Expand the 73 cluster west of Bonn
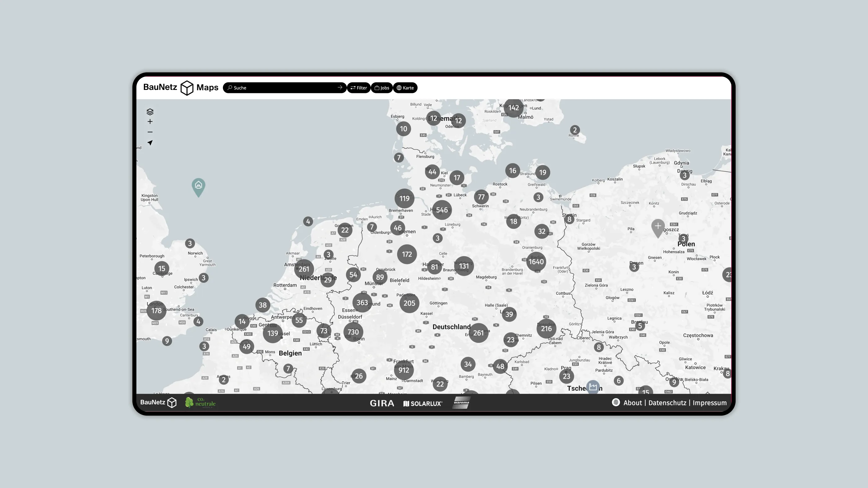 (323, 331)
